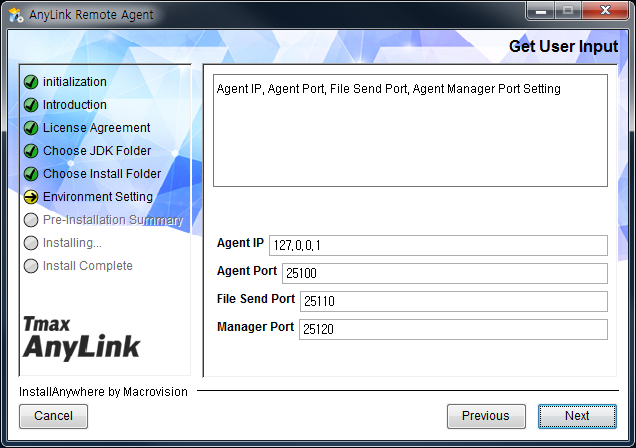636x448 pixels.
Task: Click the Tmax AnyLink logo
Action: click(82, 336)
